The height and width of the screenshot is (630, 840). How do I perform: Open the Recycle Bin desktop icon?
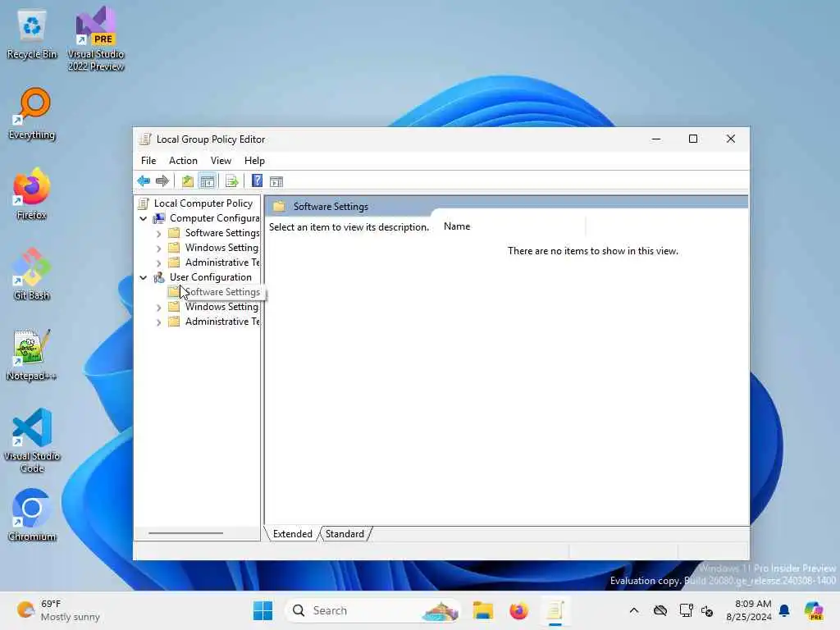pyautogui.click(x=32, y=34)
